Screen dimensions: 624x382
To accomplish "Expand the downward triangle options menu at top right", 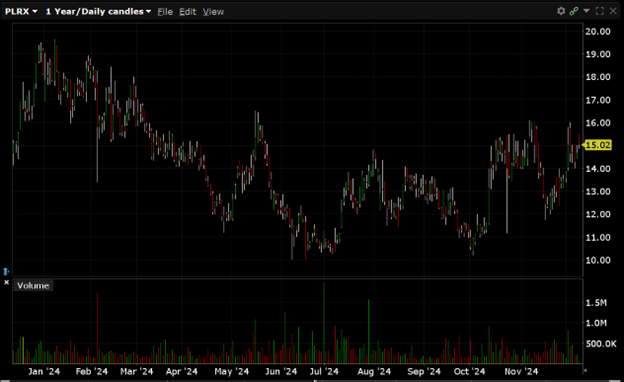I will (x=586, y=11).
